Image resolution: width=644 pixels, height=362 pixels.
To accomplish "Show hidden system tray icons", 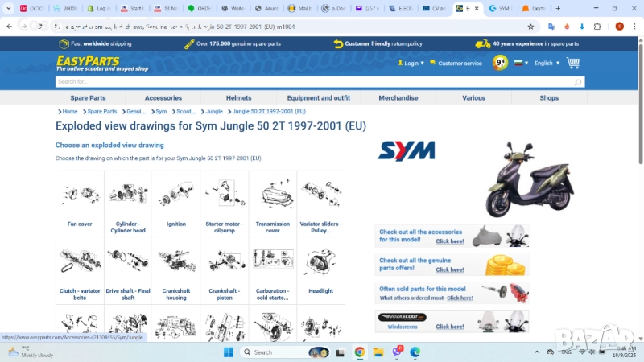I will coord(536,352).
